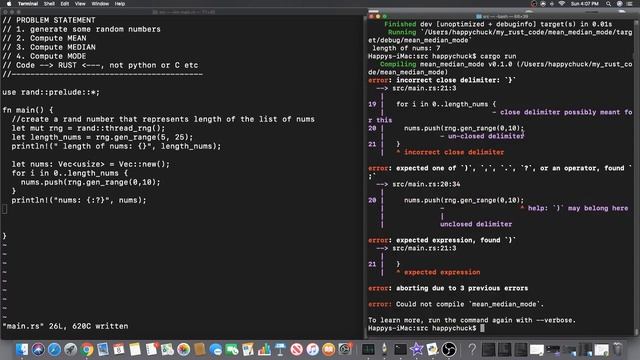Screen dimensions: 640x360
Task: Open Calendar from the Dock
Action: [119, 349]
